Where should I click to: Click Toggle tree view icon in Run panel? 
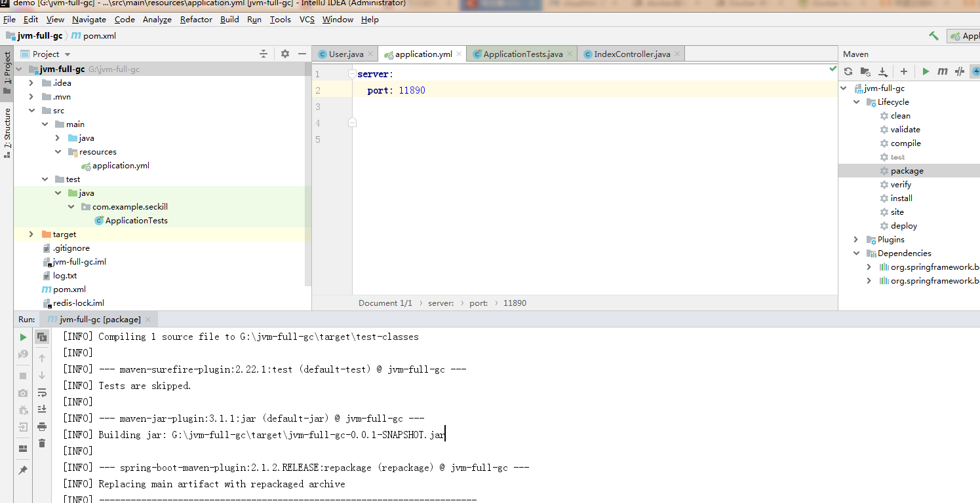pos(42,337)
